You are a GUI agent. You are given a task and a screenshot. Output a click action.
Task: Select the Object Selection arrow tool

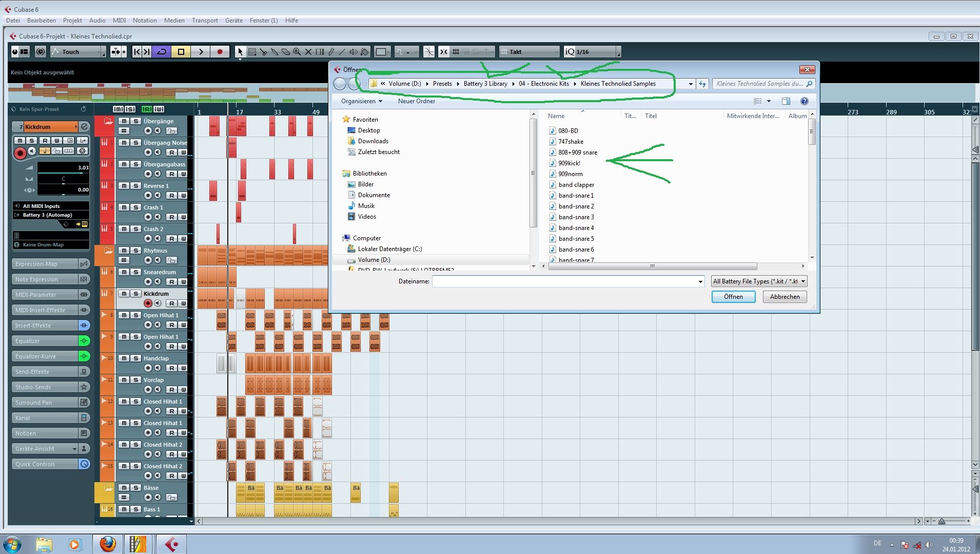pos(240,52)
